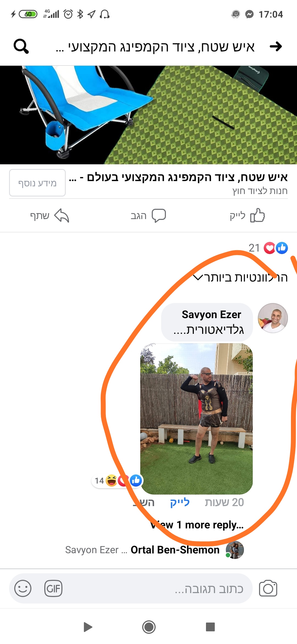This screenshot has width=297, height=644.
Task: Tap the thumbs-up like icon on post
Action: pyautogui.click(x=257, y=215)
